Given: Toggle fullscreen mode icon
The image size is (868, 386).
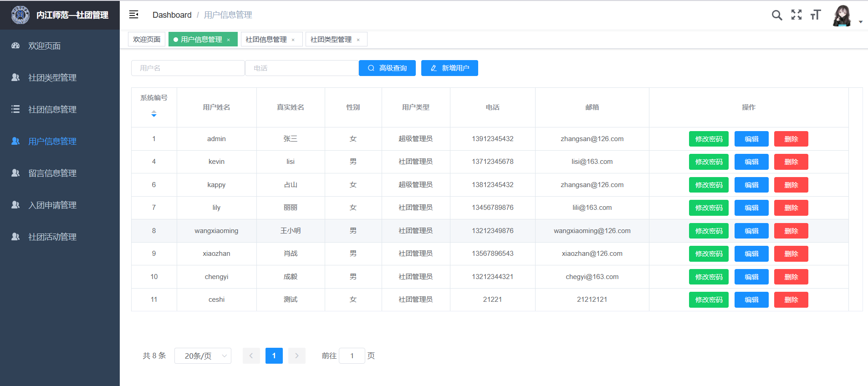Looking at the screenshot, I should click(797, 15).
